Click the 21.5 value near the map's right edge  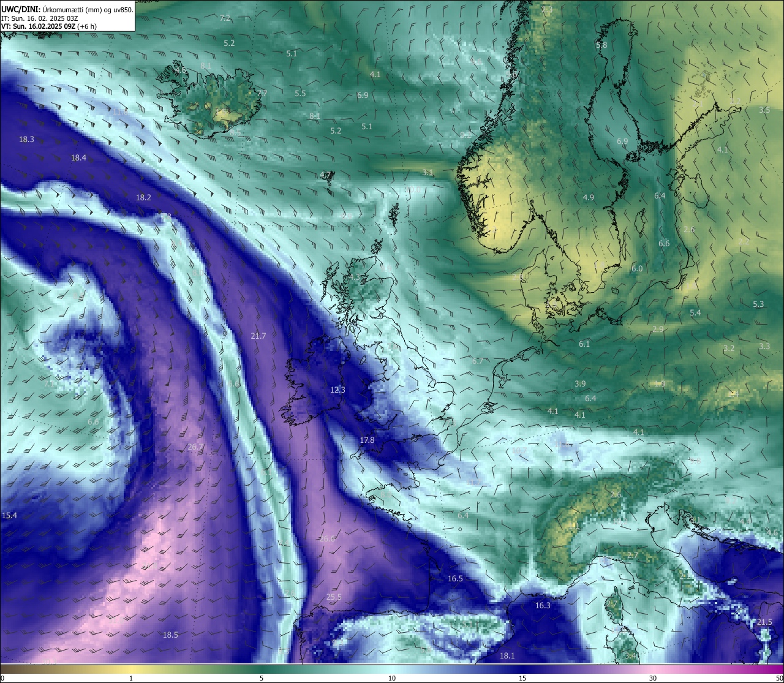[764, 622]
